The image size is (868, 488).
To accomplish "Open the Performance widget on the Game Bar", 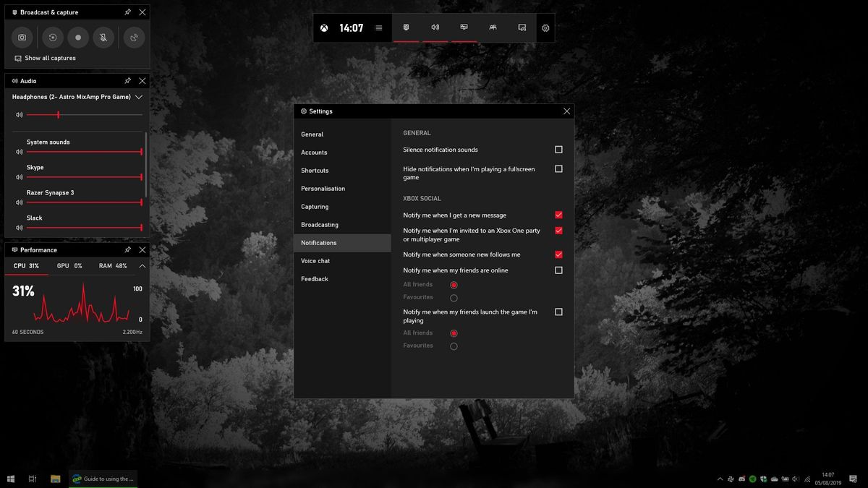I will pos(463,27).
